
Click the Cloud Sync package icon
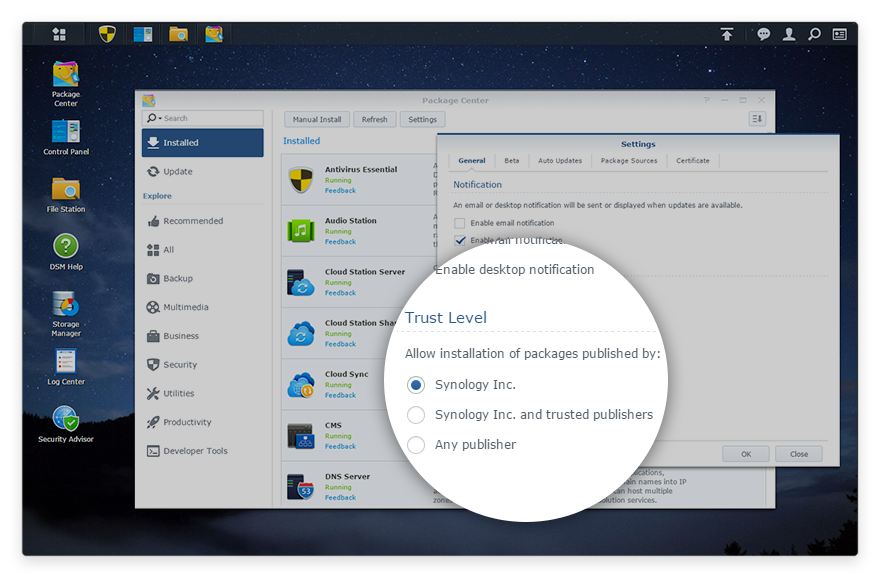point(301,385)
